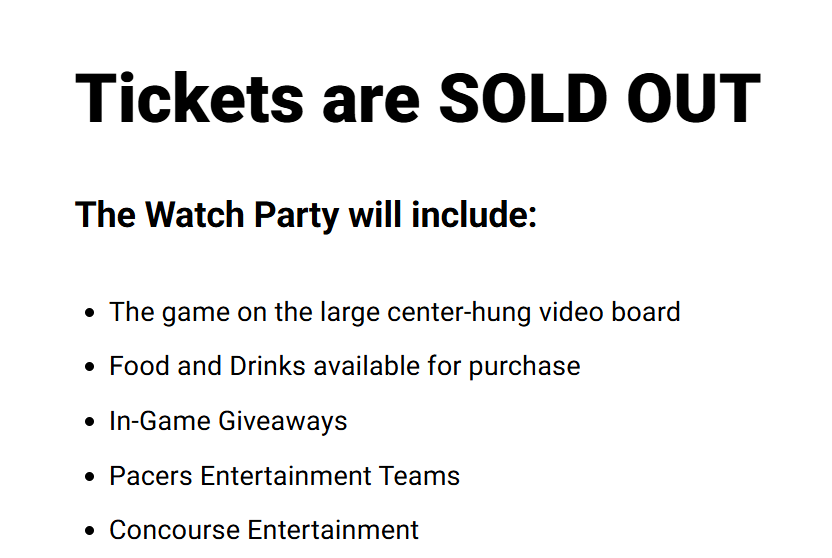Click the word "Pacers" in the list
This screenshot has width=832, height=558.
tap(151, 476)
